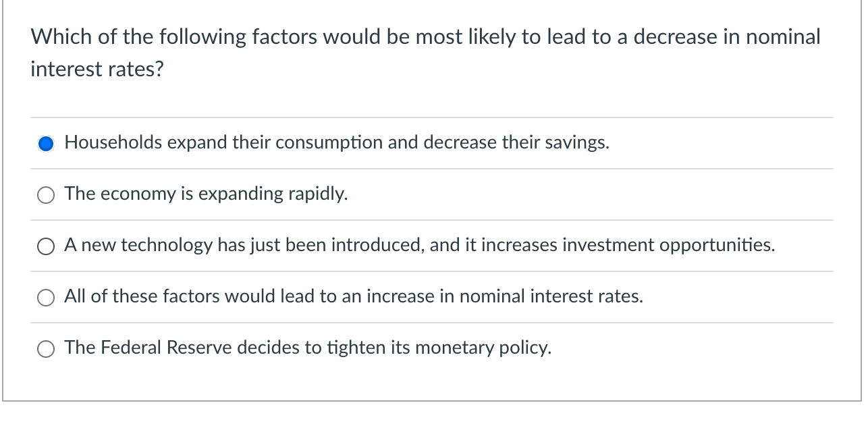
Task: Pick the 'All of these factors' radio button
Action: click(x=46, y=297)
